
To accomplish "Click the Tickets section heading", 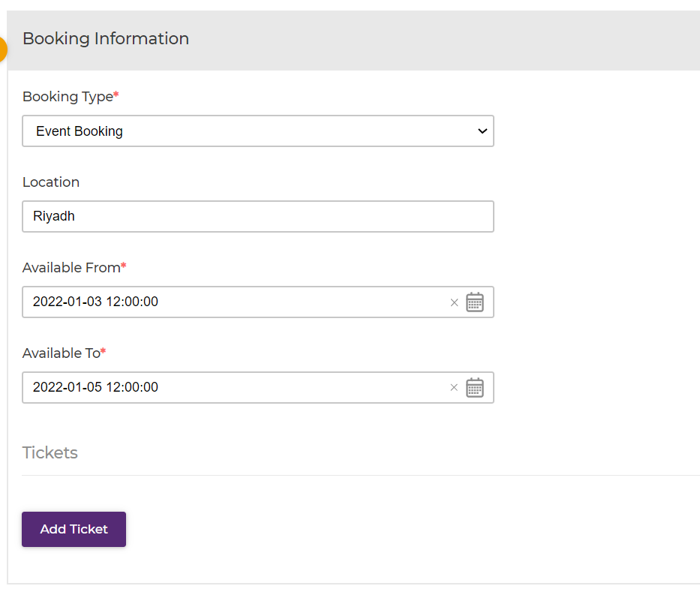I will point(50,452).
